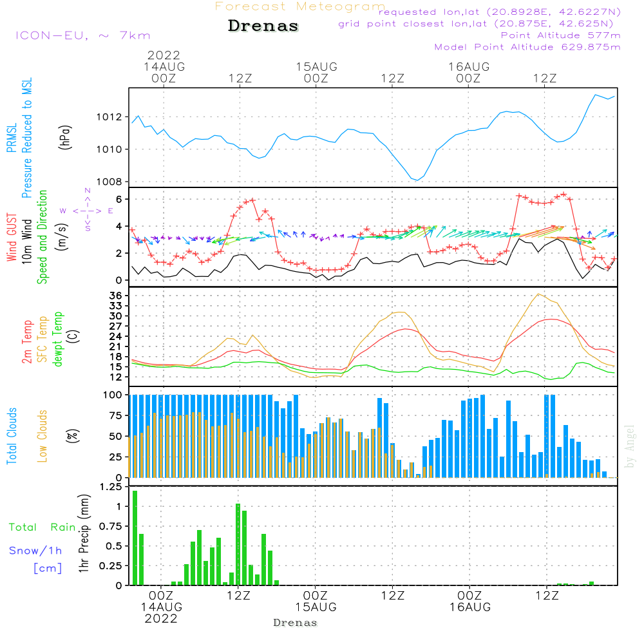Click the 'Drenas' caption below the bottom axis
The width and height of the screenshot is (644, 644).
pyautogui.click(x=296, y=623)
